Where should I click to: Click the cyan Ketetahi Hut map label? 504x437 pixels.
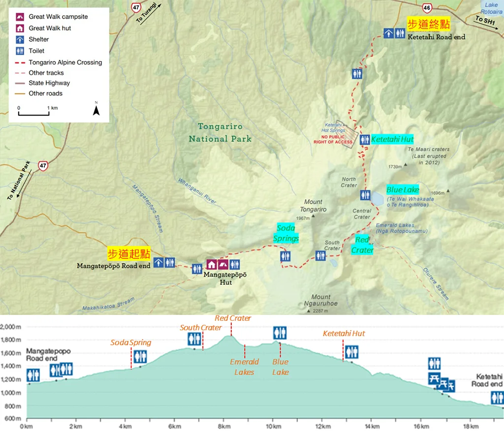pyautogui.click(x=392, y=139)
